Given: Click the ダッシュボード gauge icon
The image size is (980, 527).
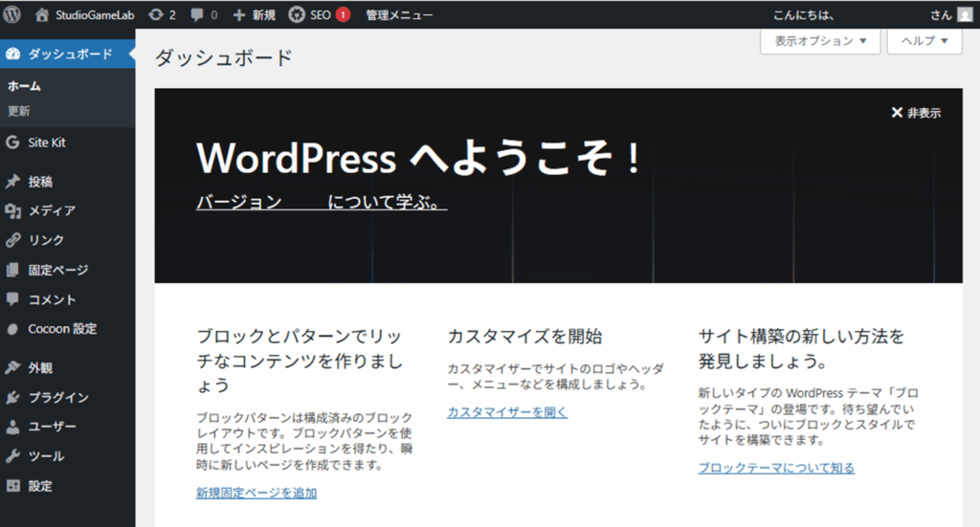Looking at the screenshot, I should point(12,54).
